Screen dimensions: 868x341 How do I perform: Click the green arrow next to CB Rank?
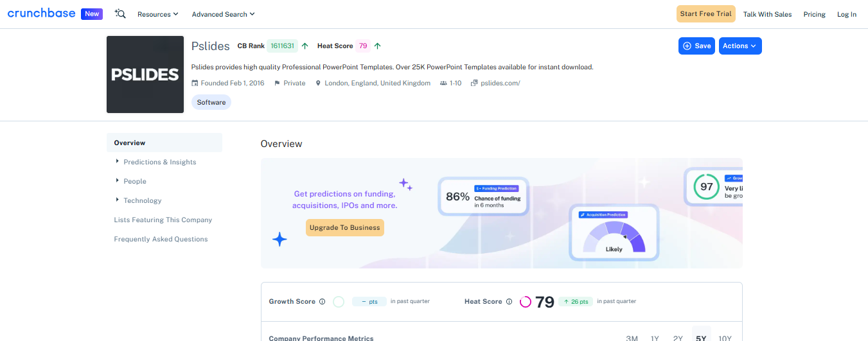[305, 46]
